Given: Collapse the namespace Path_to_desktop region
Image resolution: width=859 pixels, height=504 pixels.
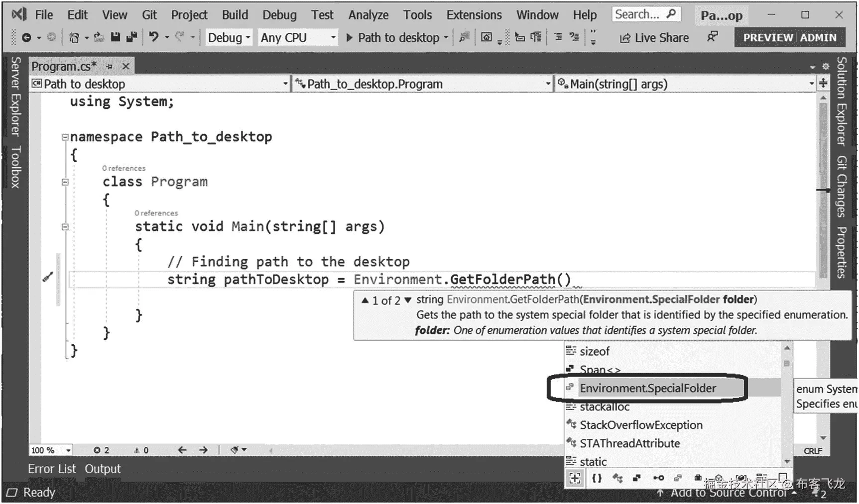Looking at the screenshot, I should click(65, 136).
